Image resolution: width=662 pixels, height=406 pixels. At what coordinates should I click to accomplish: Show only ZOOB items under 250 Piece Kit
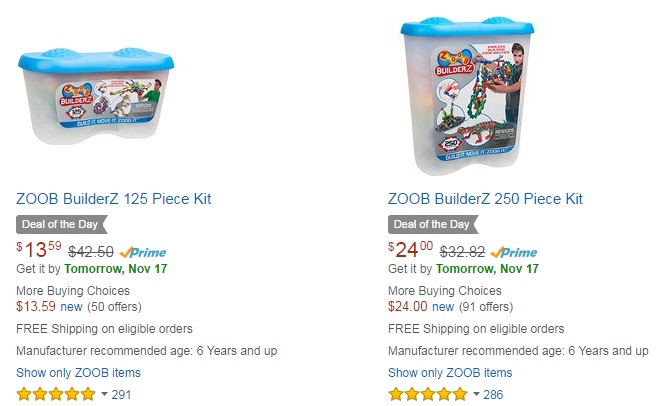(450, 372)
